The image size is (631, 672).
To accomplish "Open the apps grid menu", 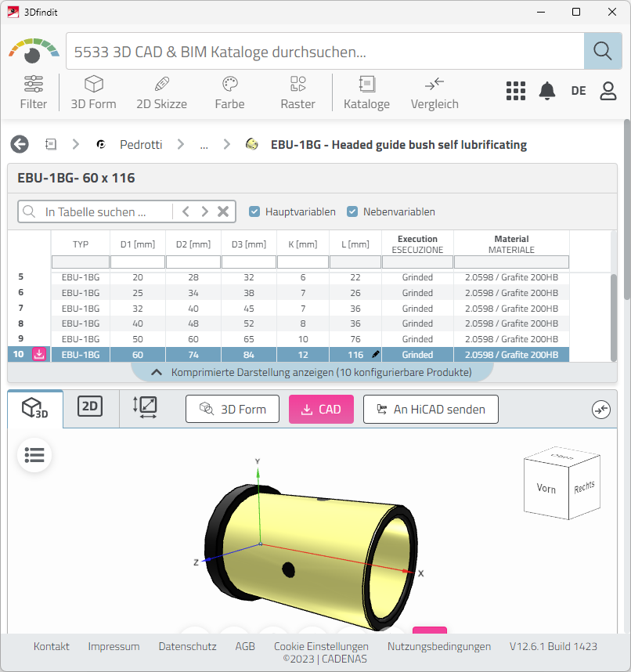I will 516,91.
